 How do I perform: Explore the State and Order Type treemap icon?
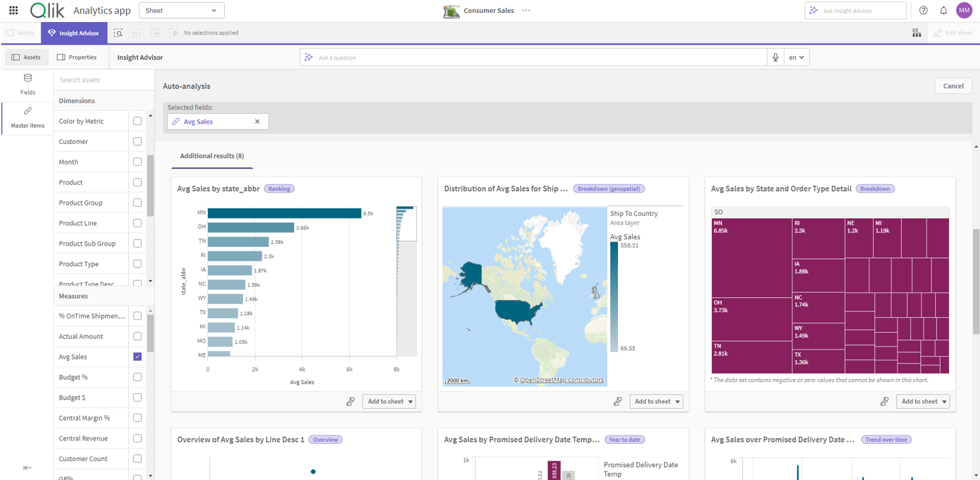(885, 402)
